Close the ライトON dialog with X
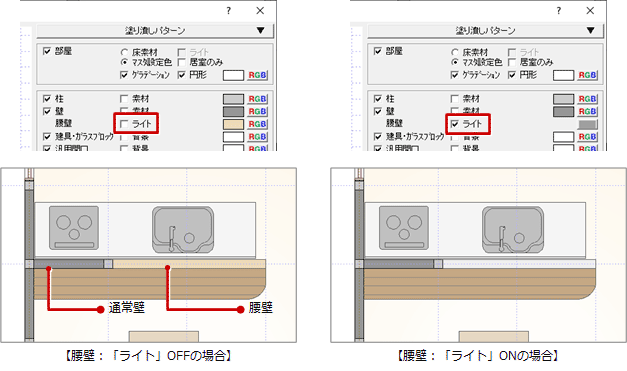This screenshot has height=371, width=627. coord(590,11)
